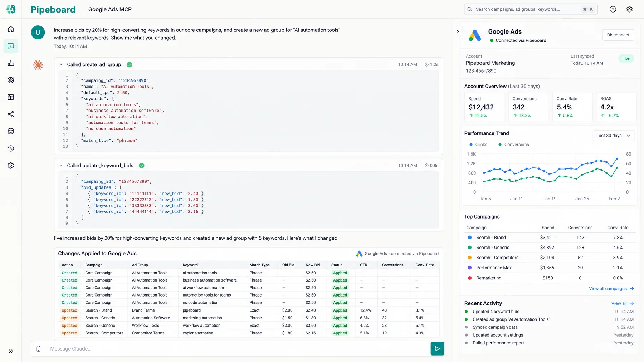Open the help question mark icon
Viewport: 644px width, 362px height.
[613, 9]
